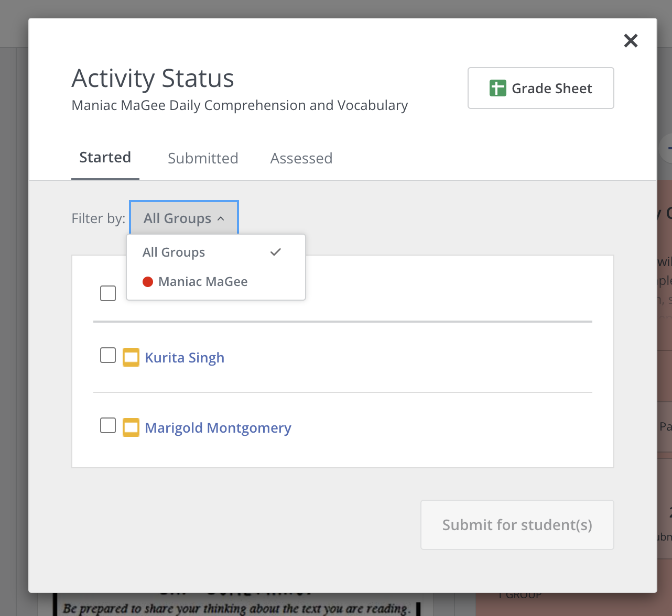Open Marigold Montgomery's work link

[218, 428]
